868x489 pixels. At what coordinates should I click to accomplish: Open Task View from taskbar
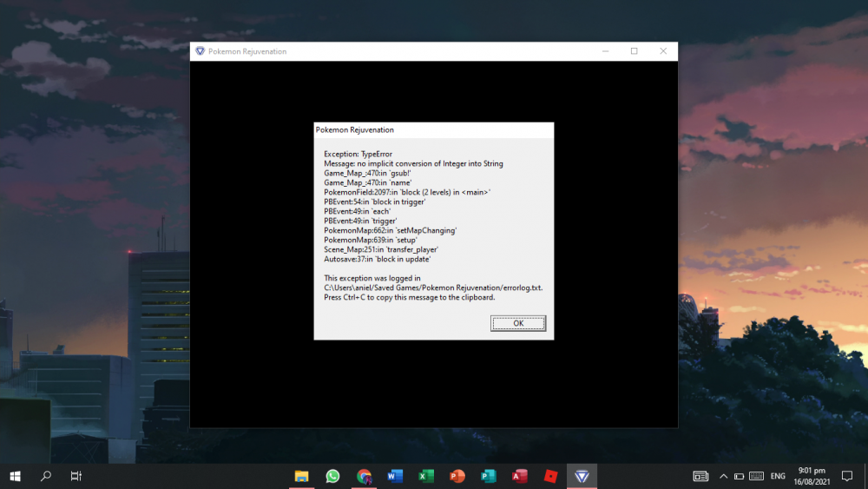tap(76, 476)
